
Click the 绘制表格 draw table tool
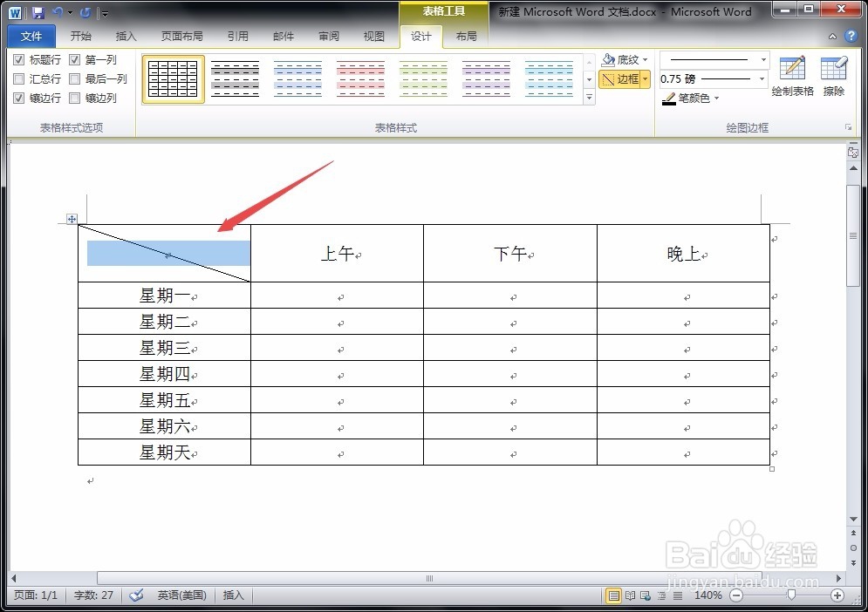(792, 76)
